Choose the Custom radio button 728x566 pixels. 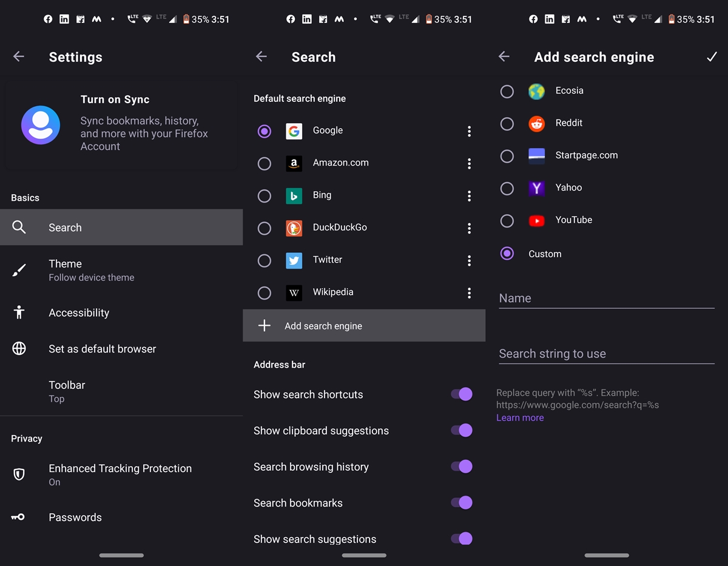pos(507,254)
